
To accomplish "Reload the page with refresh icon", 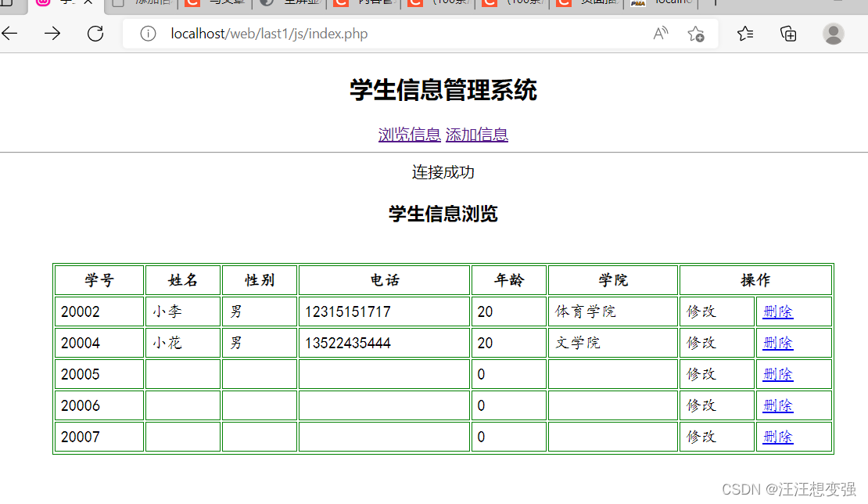I will [x=95, y=34].
